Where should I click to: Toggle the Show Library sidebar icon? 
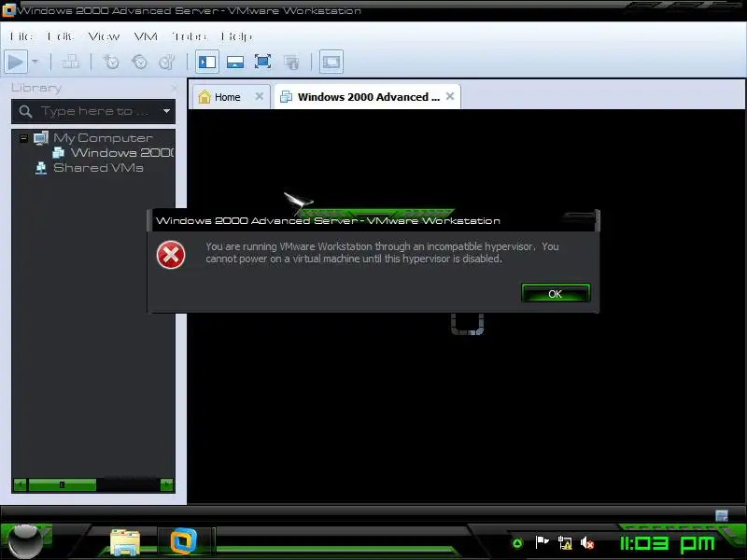[x=207, y=62]
